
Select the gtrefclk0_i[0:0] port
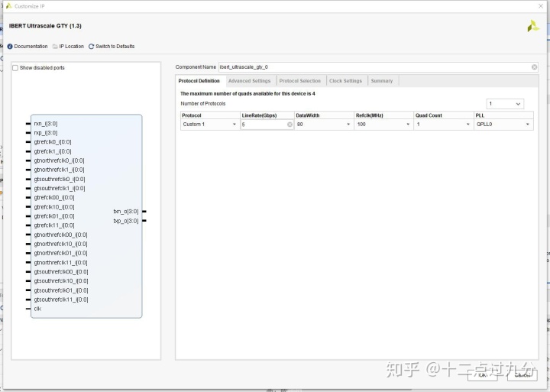tap(53, 142)
